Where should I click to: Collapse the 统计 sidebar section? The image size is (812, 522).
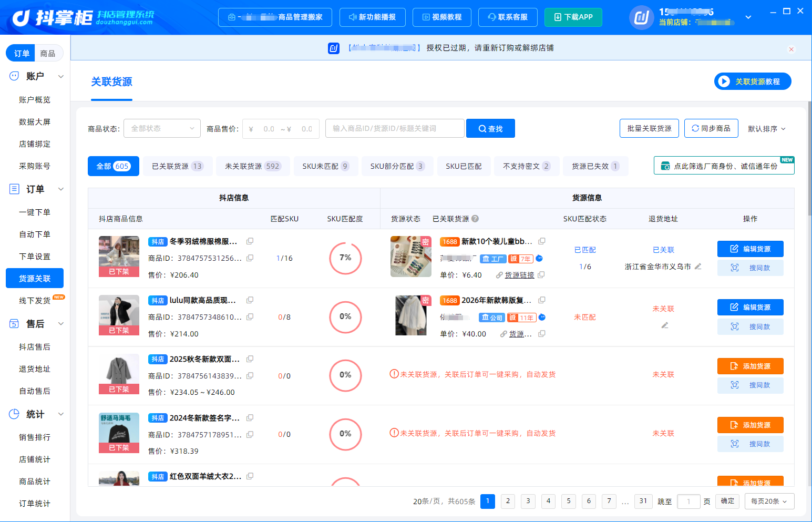click(x=61, y=414)
